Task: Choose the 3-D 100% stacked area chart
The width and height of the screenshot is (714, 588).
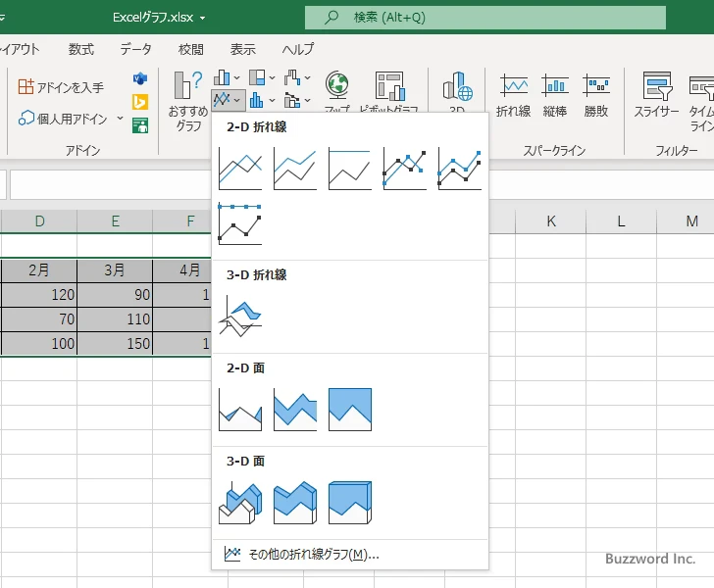Action: pyautogui.click(x=350, y=502)
